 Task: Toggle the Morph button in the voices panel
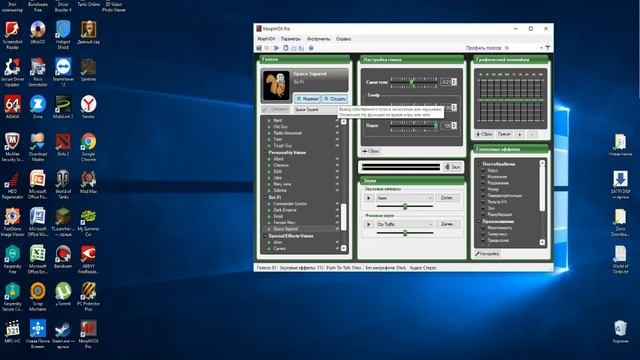pos(307,99)
